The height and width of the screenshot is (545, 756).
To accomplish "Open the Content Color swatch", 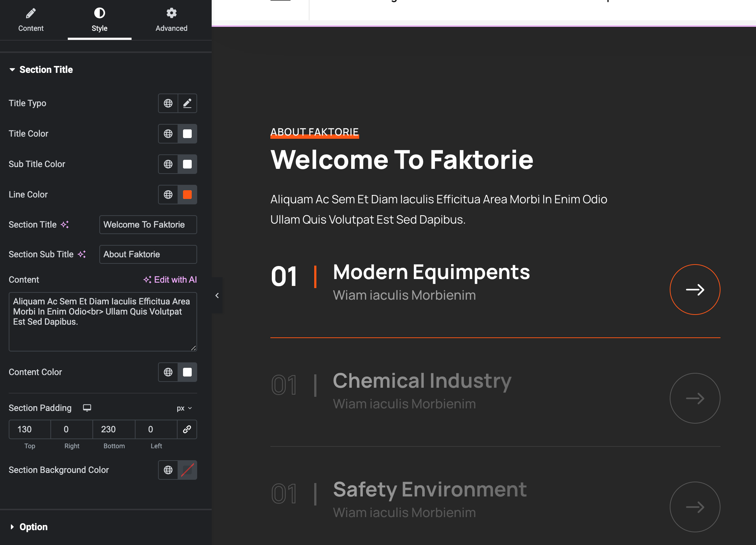I will tap(187, 372).
